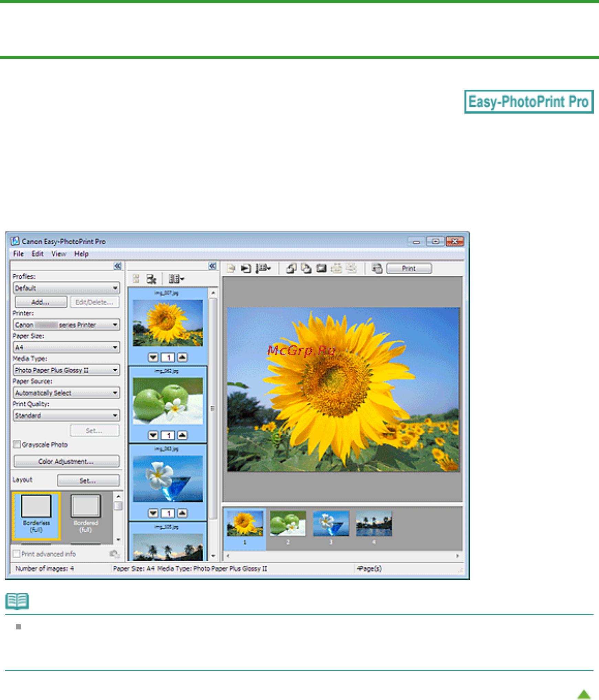Select the blue cocktail thumbnail in the image list
599x700 pixels.
(168, 479)
